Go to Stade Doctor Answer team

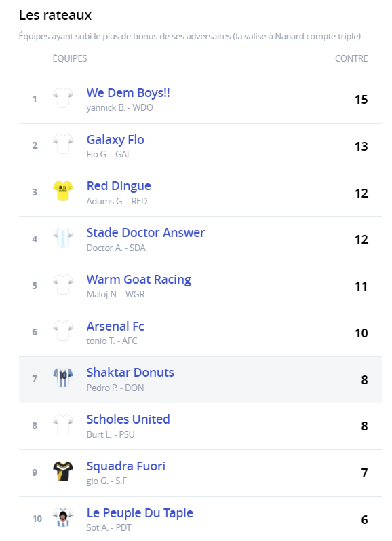pyautogui.click(x=146, y=233)
